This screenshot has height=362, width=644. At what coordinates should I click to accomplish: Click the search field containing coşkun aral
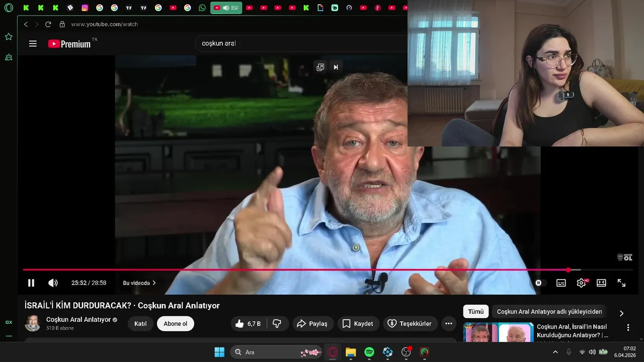(300, 43)
